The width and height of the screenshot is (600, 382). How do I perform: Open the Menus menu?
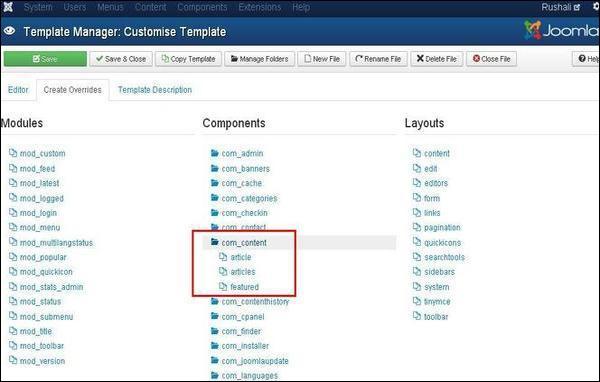110,7
